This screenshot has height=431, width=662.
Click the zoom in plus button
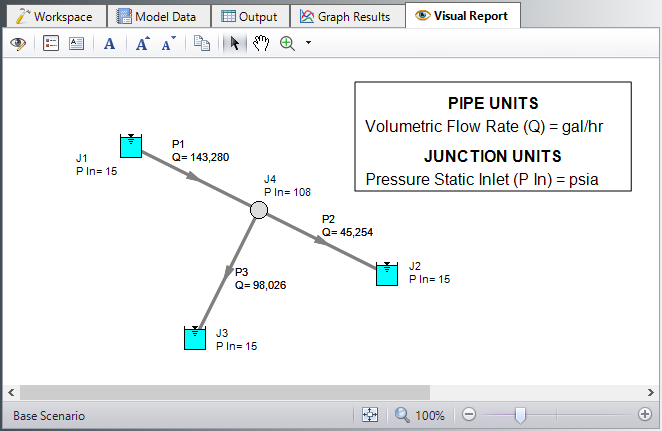(644, 415)
